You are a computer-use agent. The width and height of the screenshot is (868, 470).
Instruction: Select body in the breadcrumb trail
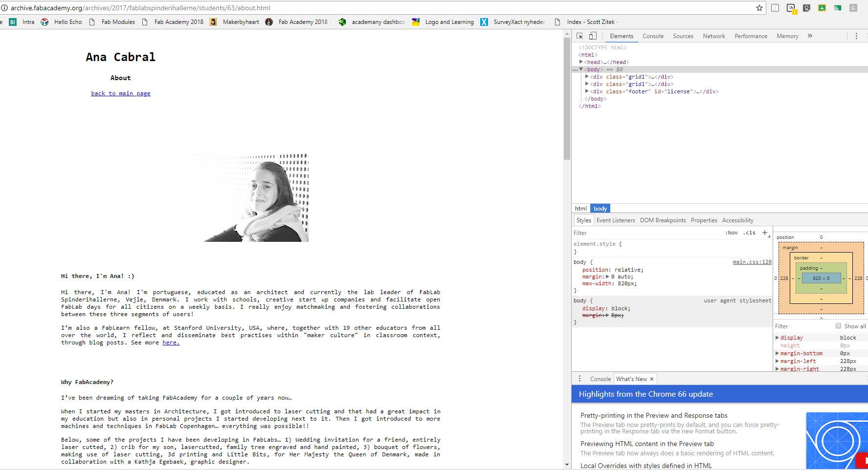coord(600,209)
